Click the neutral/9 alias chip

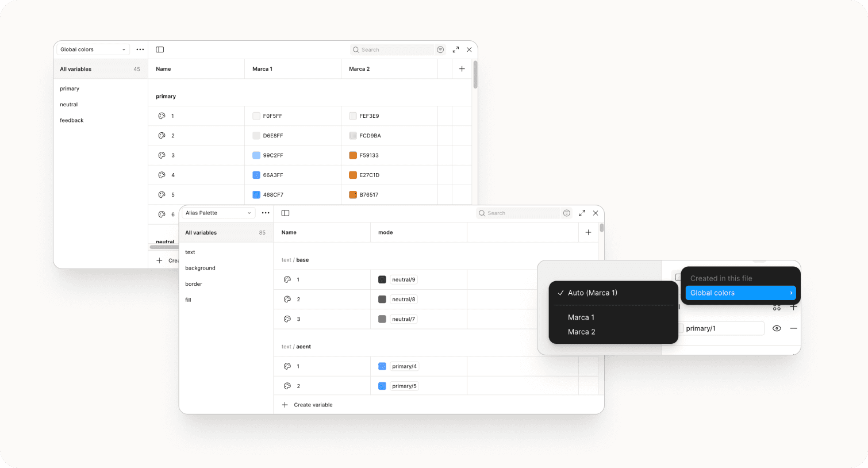coord(404,280)
